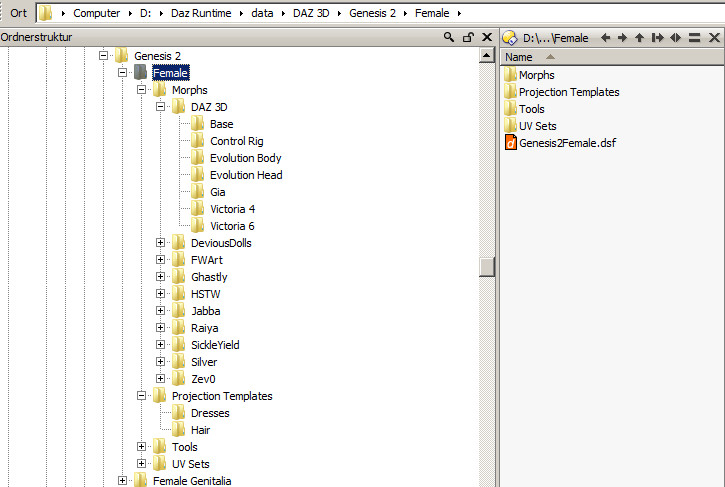Image resolution: width=725 pixels, height=487 pixels.
Task: Expand the DeviousDolls tree node
Action: click(x=160, y=243)
